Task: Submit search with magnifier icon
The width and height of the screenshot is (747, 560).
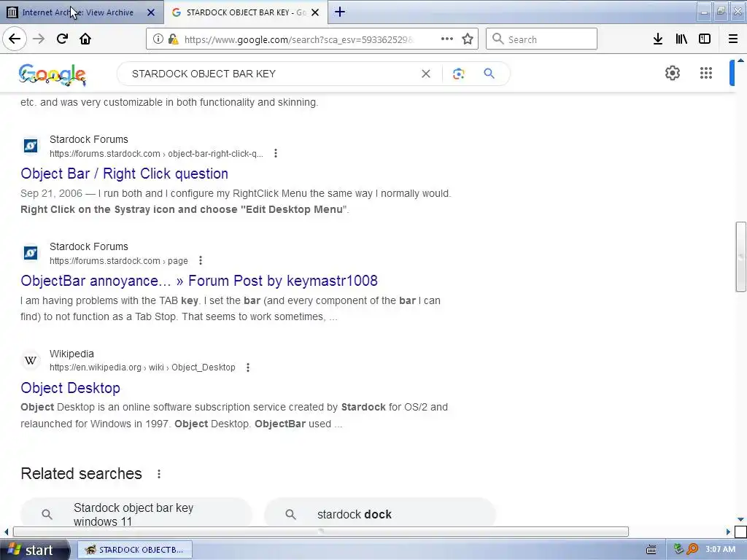Action: 489,74
